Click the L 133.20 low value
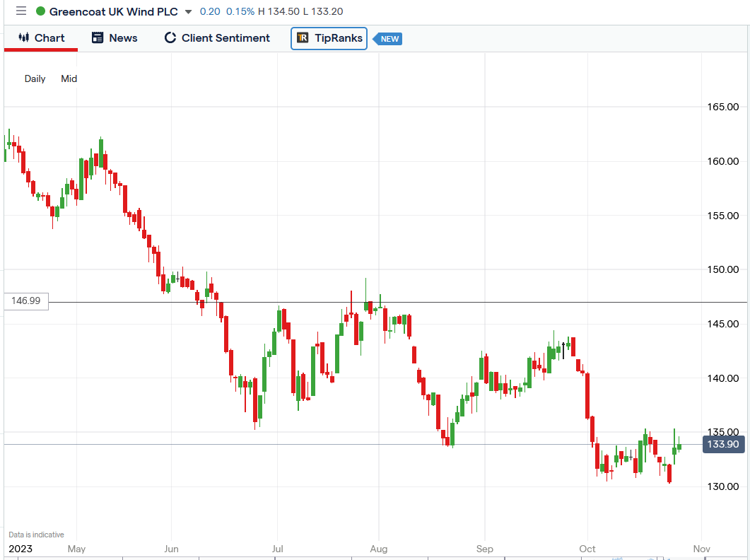This screenshot has width=750, height=560. click(323, 11)
